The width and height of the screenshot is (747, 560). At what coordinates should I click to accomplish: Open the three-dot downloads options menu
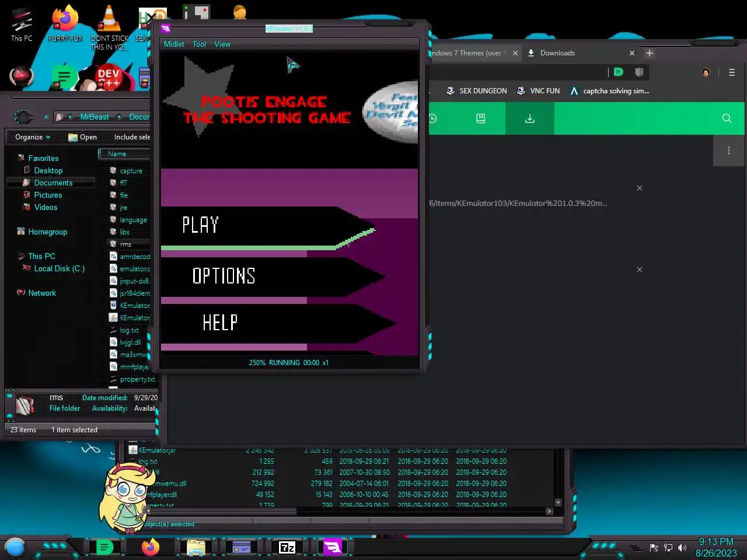tap(728, 150)
